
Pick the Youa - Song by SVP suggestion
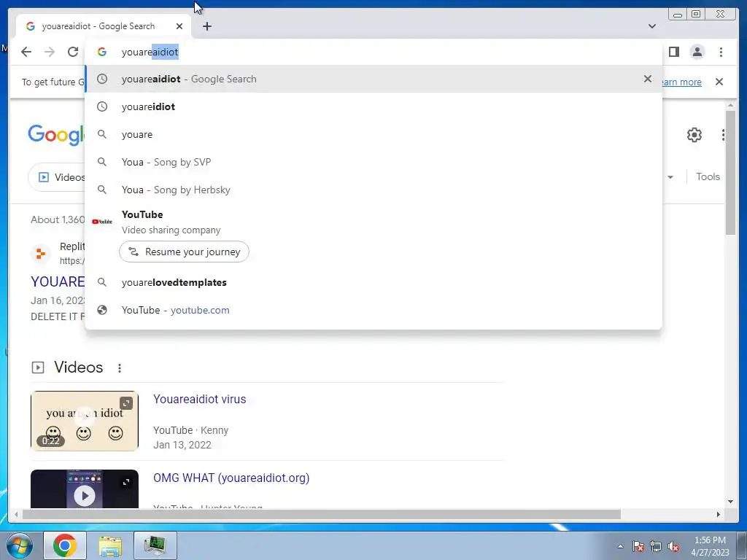pyautogui.click(x=373, y=162)
